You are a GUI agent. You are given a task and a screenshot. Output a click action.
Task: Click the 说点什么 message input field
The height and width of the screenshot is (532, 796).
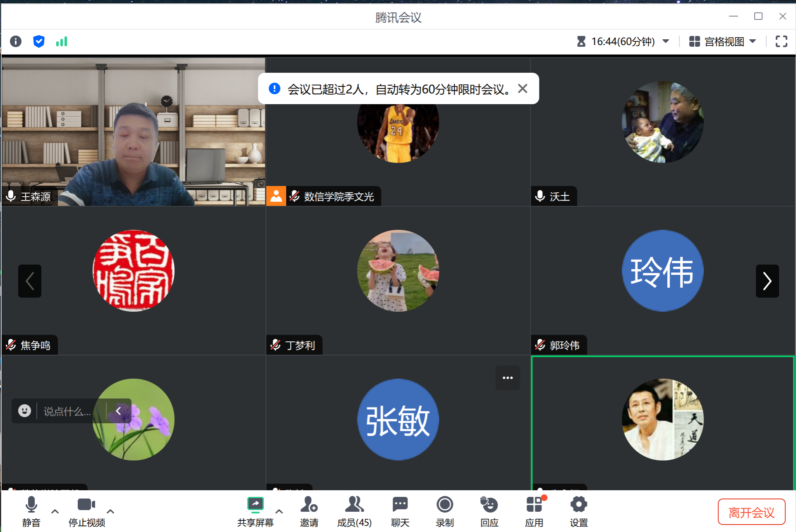point(67,411)
